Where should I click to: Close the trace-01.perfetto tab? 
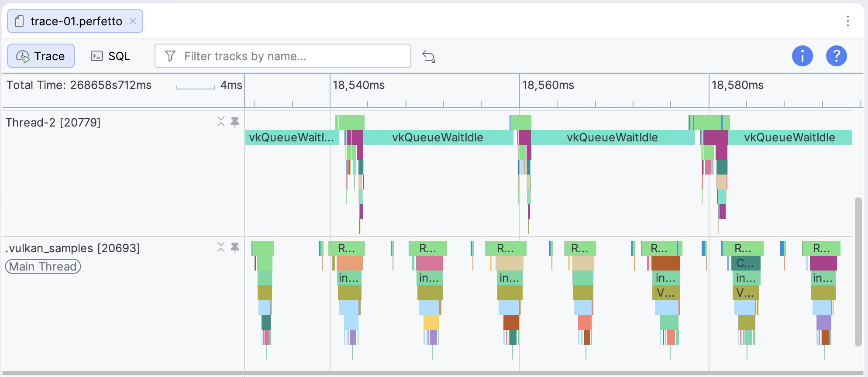click(x=133, y=21)
